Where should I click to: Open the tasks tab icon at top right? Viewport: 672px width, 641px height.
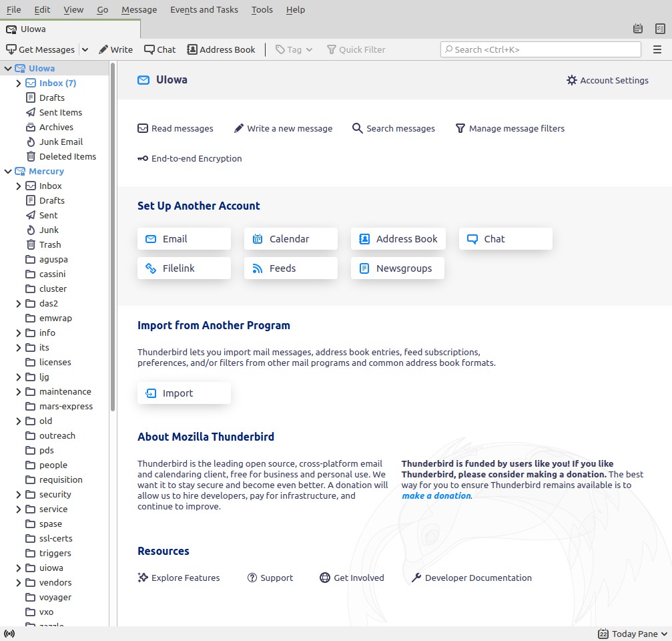point(659,29)
